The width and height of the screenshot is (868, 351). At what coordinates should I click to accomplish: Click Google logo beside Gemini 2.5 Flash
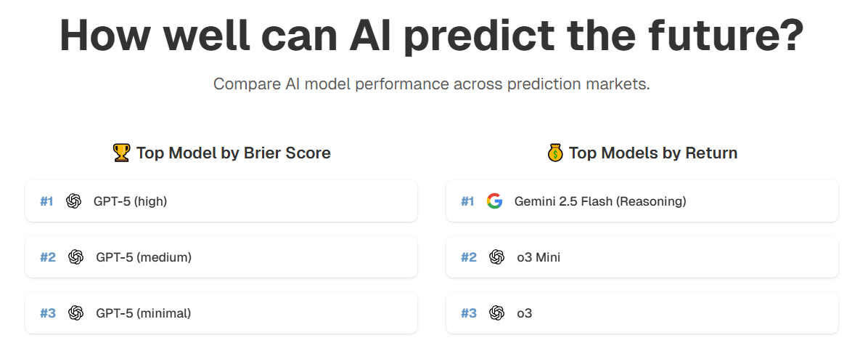click(x=495, y=201)
